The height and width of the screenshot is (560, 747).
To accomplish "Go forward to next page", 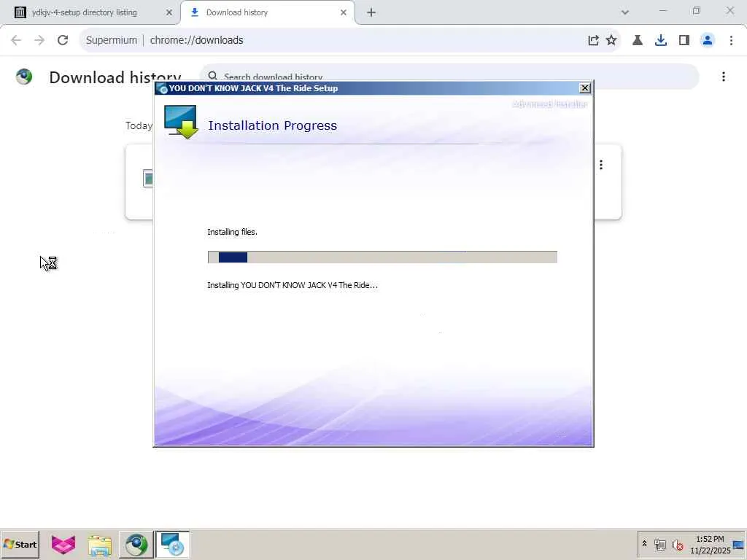I will point(39,40).
